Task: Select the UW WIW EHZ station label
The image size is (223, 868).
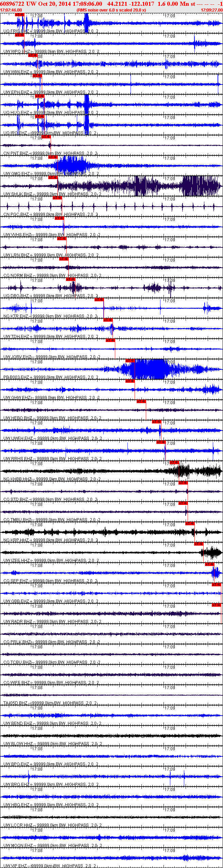Action: (x=16, y=72)
